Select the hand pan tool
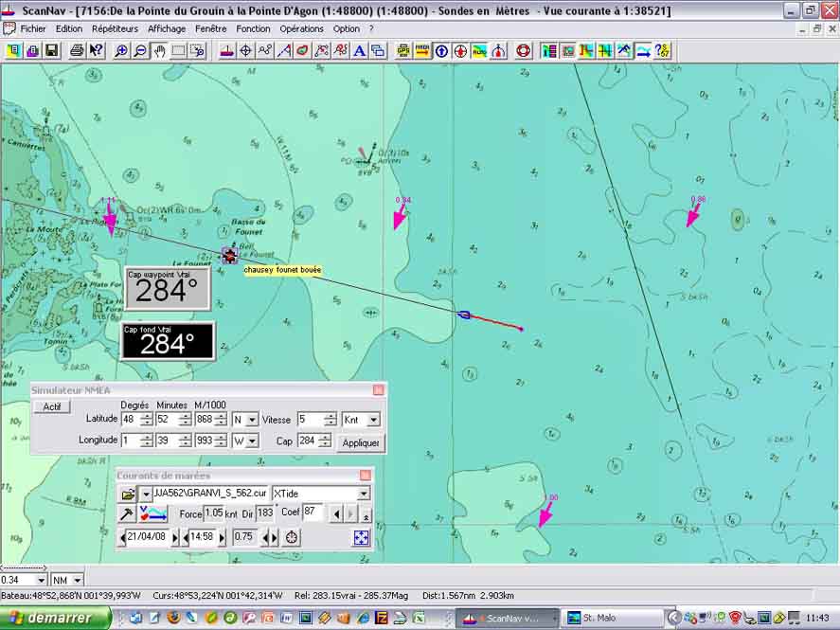 point(160,51)
